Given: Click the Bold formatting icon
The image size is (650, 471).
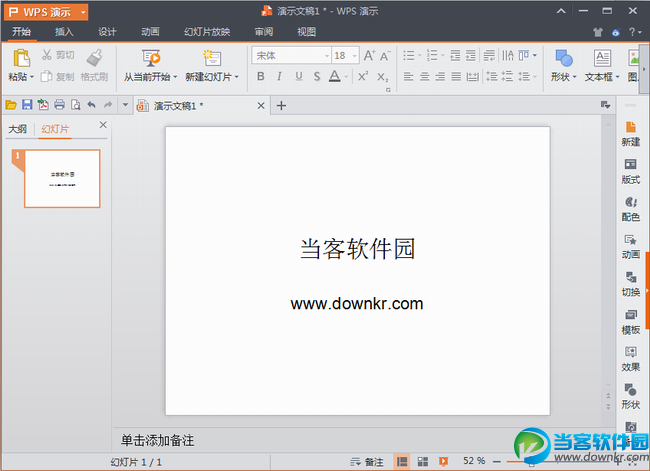Looking at the screenshot, I should tap(260, 76).
